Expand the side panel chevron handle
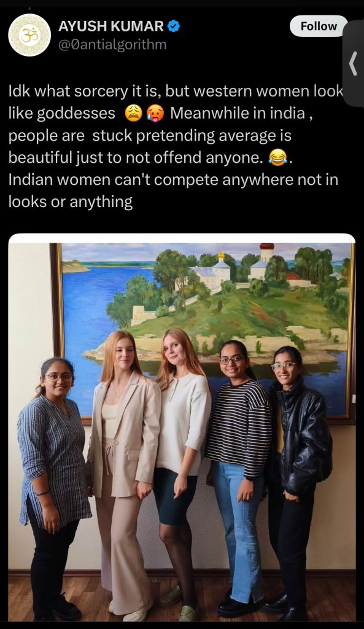Screen dimensions: 364x629 (353, 63)
